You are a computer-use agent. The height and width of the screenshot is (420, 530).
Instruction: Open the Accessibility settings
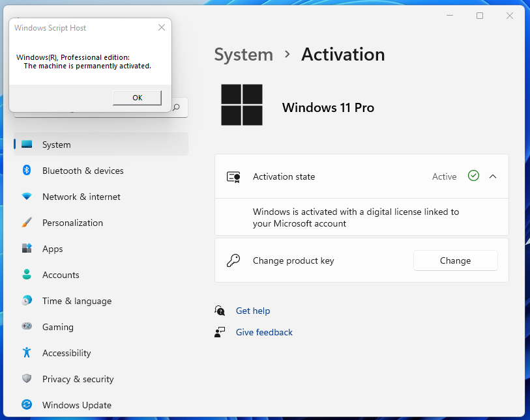coord(101,352)
